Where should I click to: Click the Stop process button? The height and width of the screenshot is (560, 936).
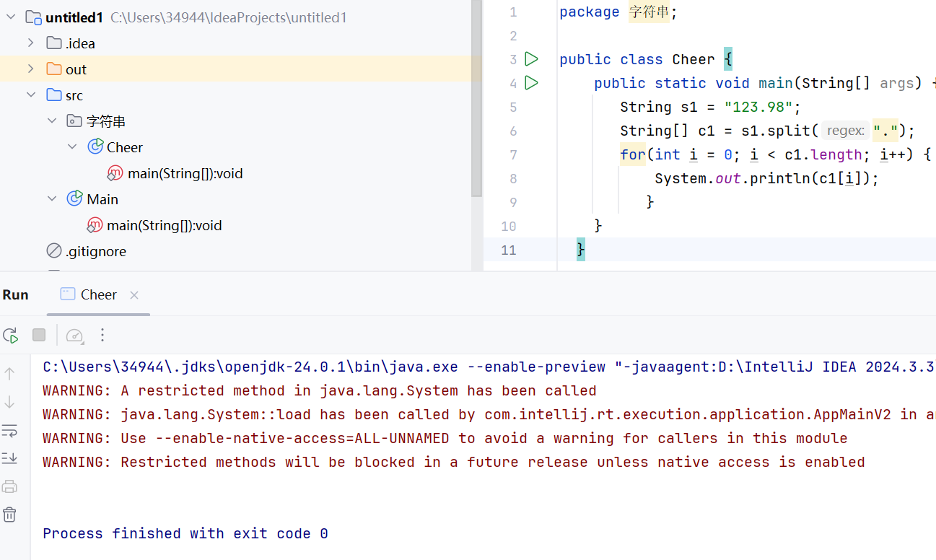(39, 335)
